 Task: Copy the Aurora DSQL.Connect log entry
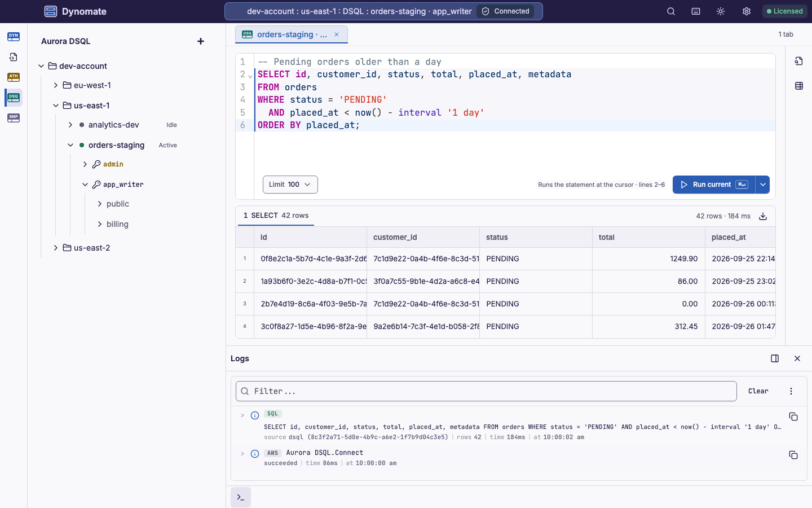(793, 455)
